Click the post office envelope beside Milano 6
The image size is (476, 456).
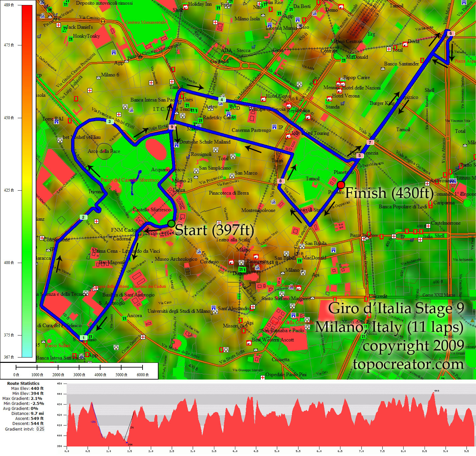pyautogui.click(x=98, y=77)
